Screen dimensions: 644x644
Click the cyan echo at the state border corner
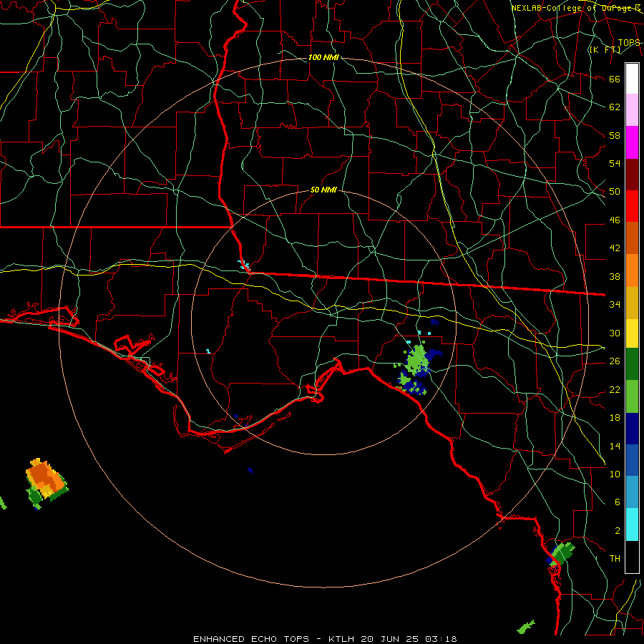243,264
